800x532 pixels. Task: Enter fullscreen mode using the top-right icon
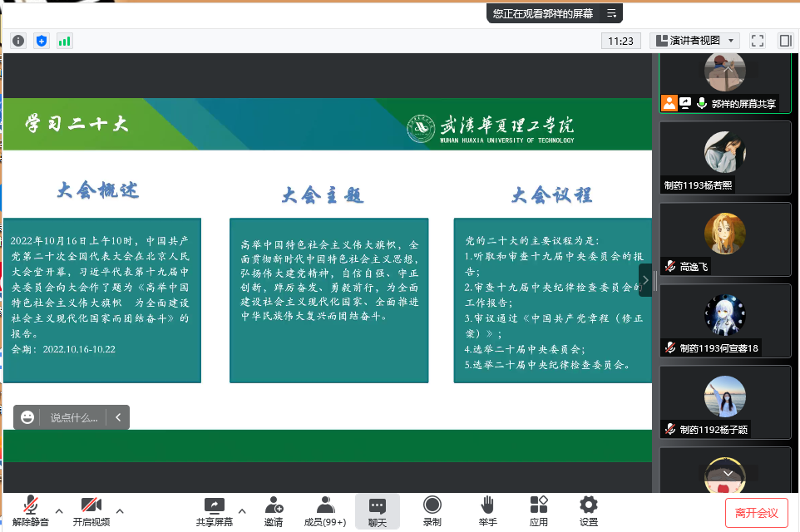(x=758, y=40)
